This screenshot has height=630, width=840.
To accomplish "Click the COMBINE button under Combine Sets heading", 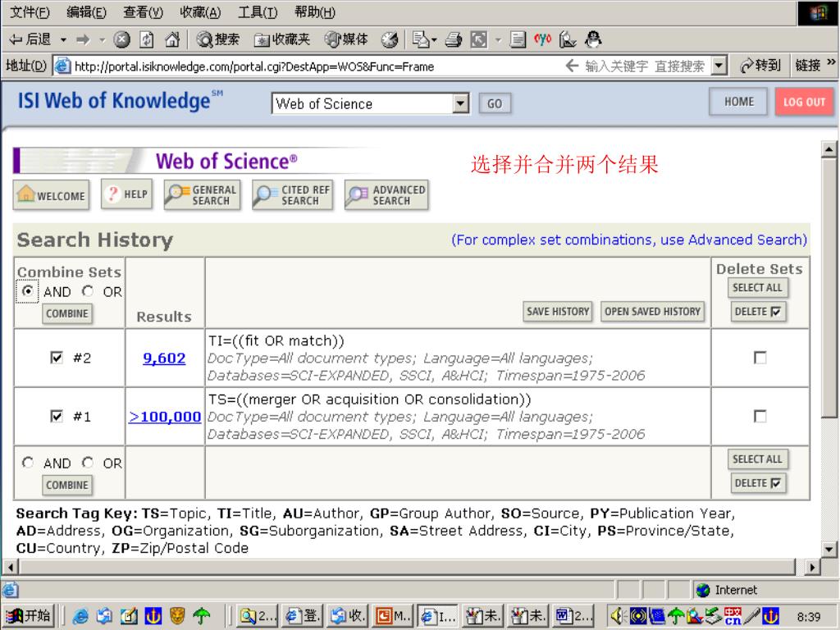I will (x=67, y=313).
